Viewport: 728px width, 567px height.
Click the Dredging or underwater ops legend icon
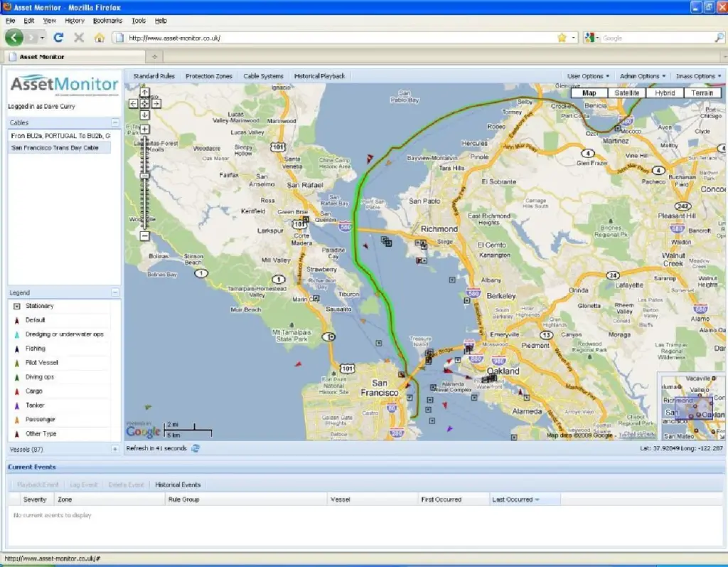(17, 334)
